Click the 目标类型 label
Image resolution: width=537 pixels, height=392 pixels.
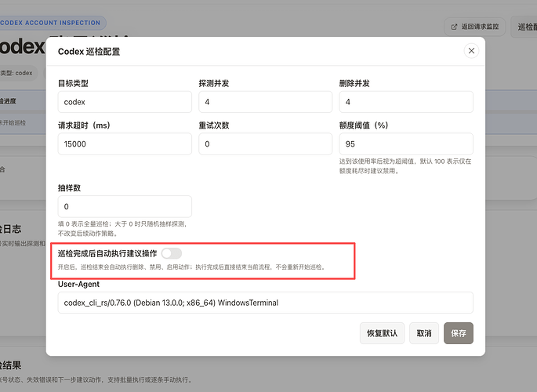click(x=73, y=83)
